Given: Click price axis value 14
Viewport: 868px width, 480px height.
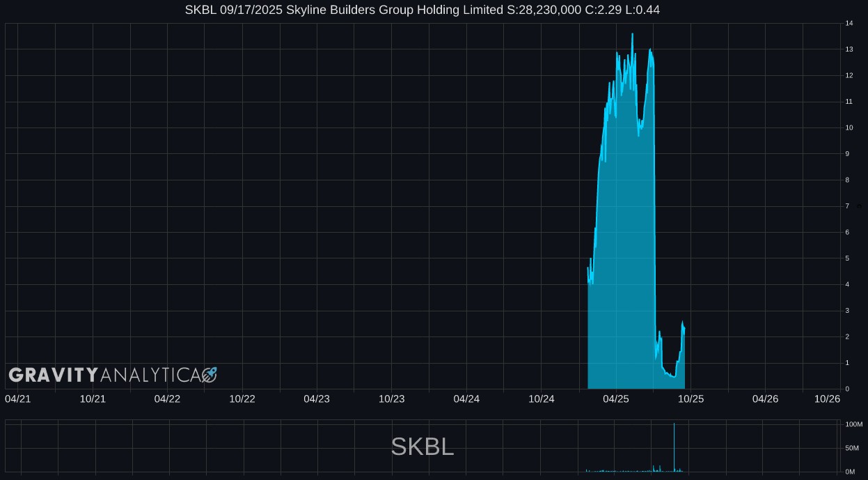Looking at the screenshot, I should [x=849, y=24].
